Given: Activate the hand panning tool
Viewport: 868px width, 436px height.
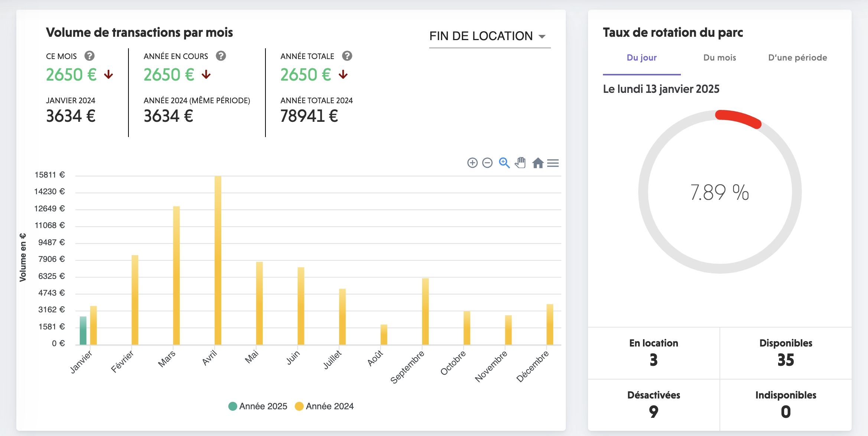Looking at the screenshot, I should click(521, 163).
